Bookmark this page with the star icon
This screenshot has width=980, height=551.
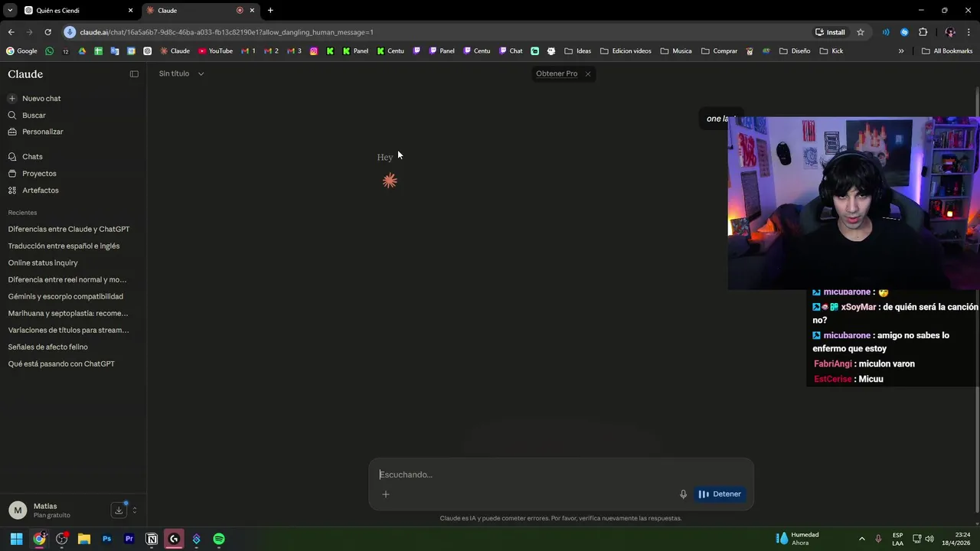pos(861,32)
